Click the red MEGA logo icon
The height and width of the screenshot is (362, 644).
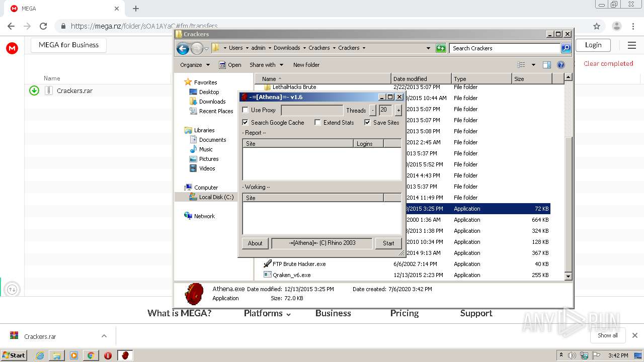pyautogui.click(x=12, y=48)
